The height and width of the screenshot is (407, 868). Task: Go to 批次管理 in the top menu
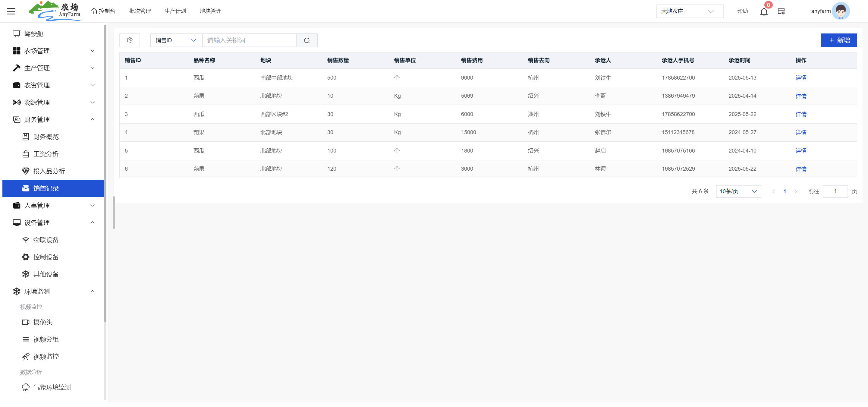140,11
